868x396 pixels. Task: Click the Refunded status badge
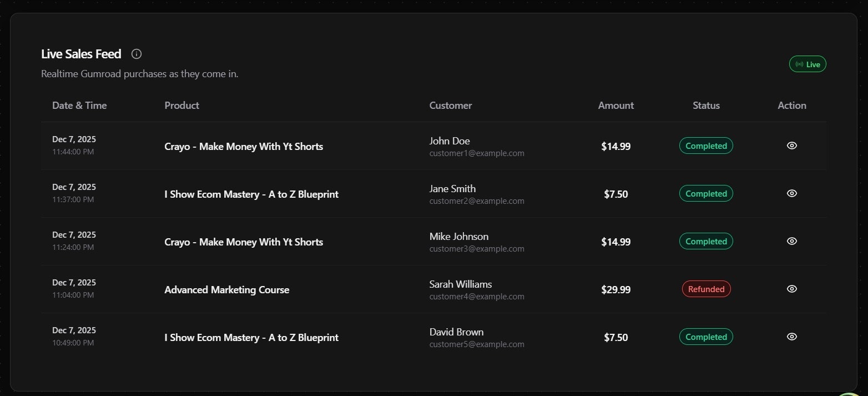tap(706, 289)
